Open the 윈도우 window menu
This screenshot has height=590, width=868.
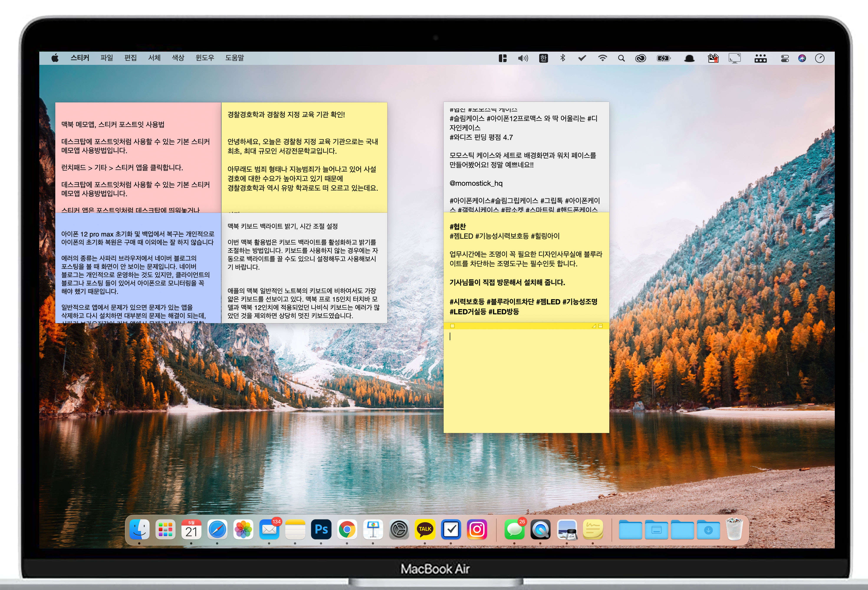[x=205, y=58]
